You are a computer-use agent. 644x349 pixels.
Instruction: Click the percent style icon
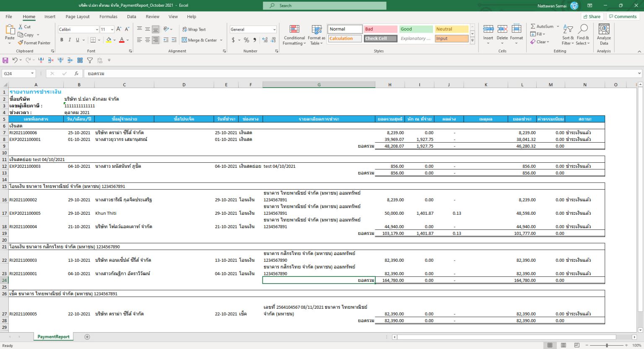pos(247,40)
